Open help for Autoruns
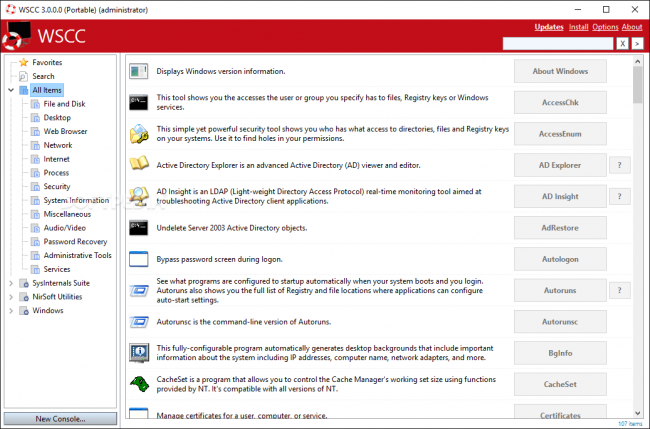The height and width of the screenshot is (429, 650). (x=620, y=291)
